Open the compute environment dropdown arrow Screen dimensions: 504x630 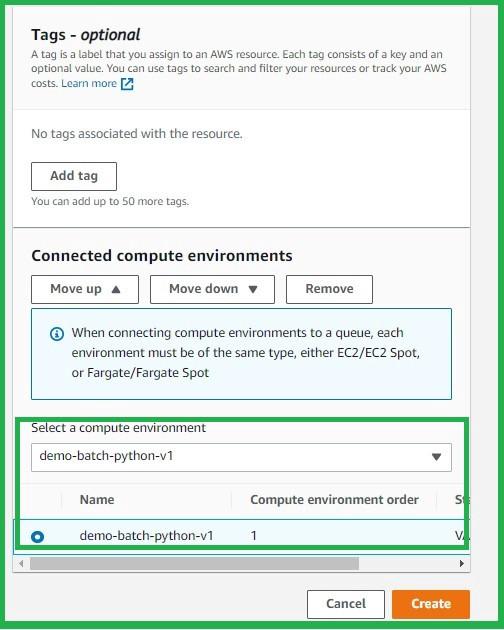[x=436, y=457]
